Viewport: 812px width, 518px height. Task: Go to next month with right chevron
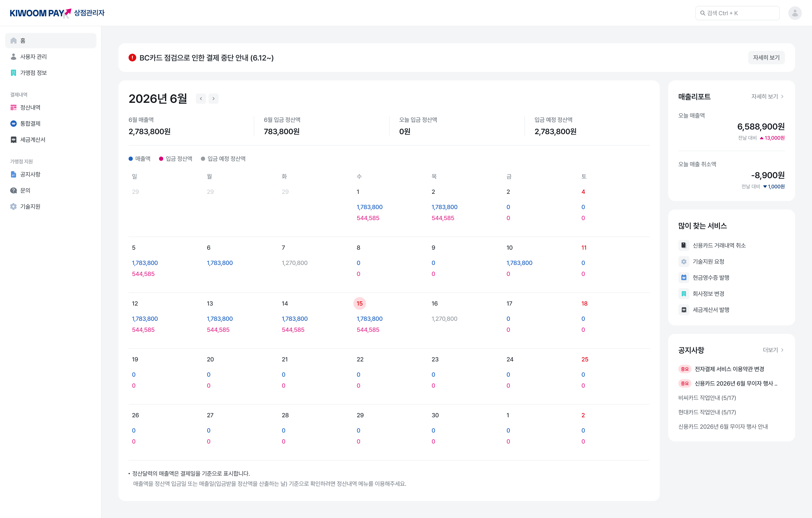(213, 99)
